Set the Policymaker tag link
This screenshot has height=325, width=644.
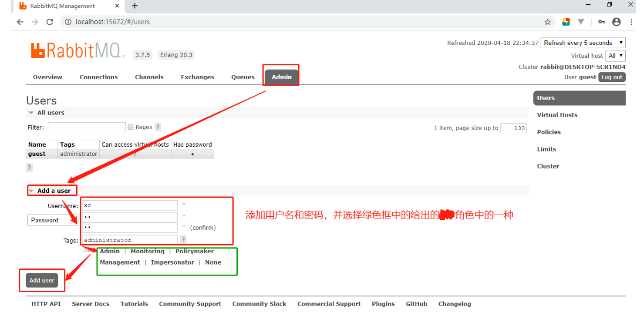pos(194,251)
